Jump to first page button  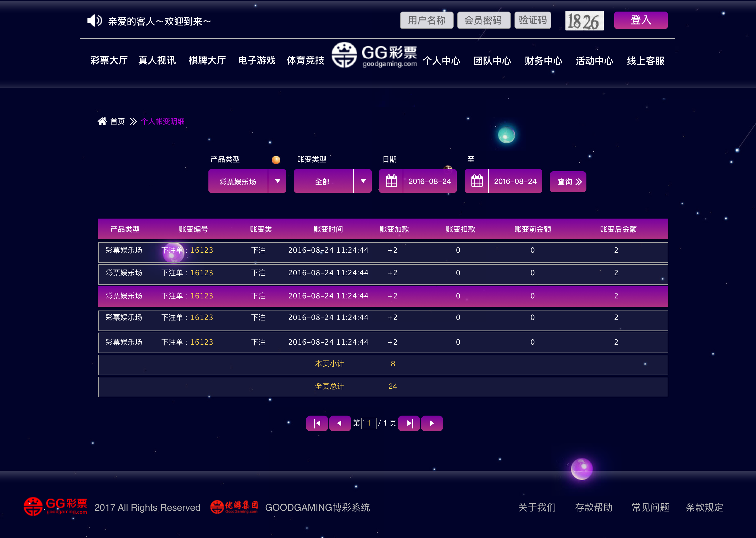317,423
